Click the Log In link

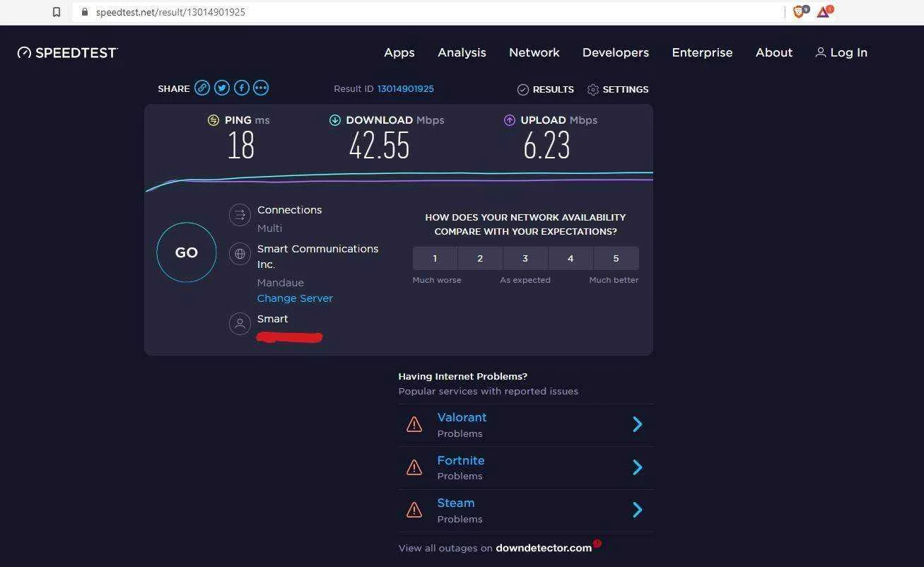click(x=848, y=52)
